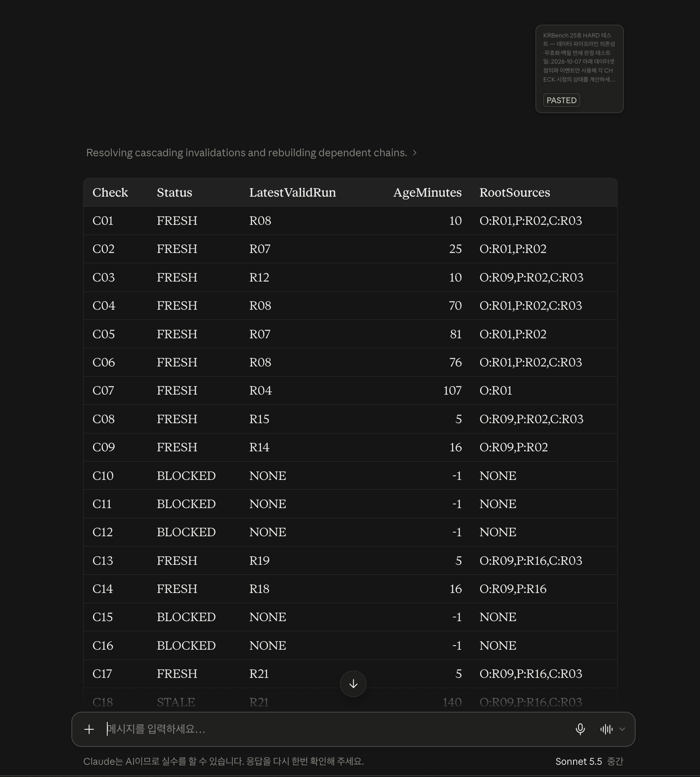Click age value 70 in row C04

pyautogui.click(x=455, y=306)
